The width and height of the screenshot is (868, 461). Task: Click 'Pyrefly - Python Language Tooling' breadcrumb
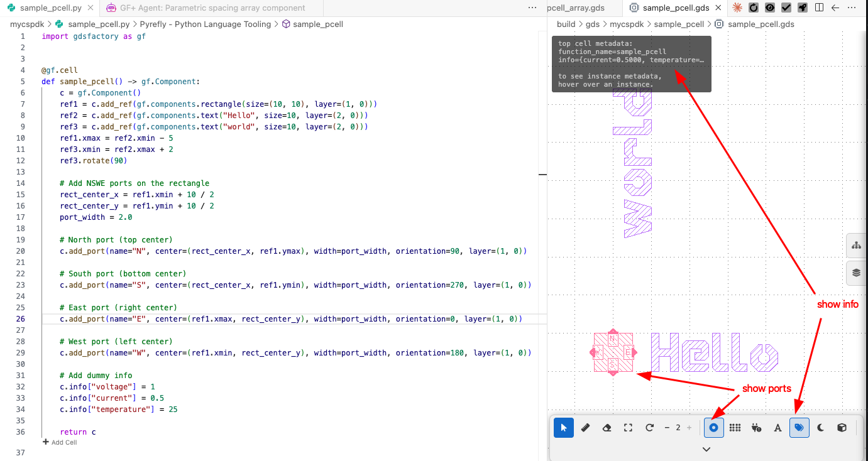point(206,24)
